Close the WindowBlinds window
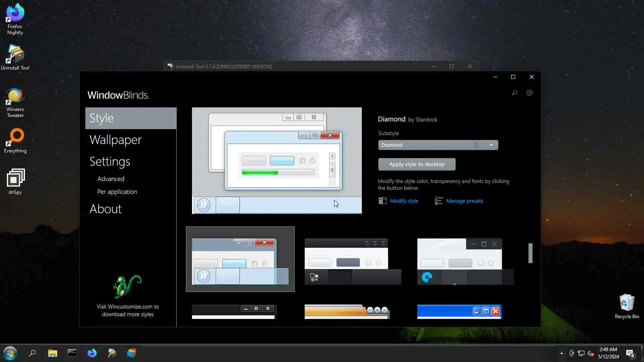The height and width of the screenshot is (362, 644). pos(532,77)
